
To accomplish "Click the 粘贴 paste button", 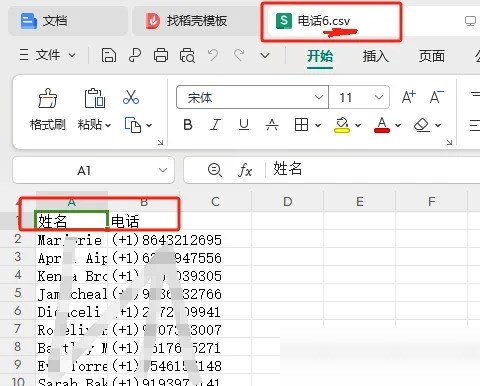I will click(94, 109).
